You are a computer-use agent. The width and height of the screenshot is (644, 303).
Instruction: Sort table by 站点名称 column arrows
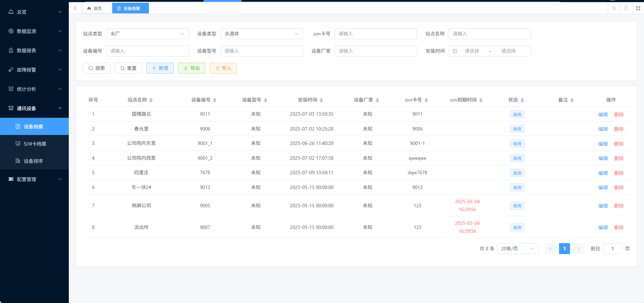coord(151,100)
